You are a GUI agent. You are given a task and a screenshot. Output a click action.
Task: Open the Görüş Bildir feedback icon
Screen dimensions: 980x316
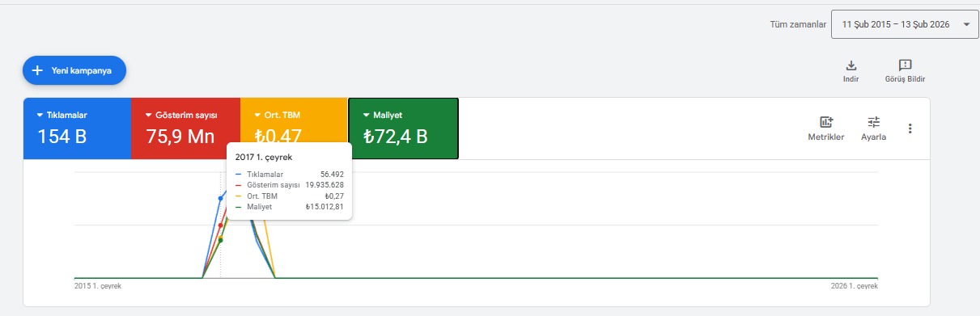coord(905,65)
